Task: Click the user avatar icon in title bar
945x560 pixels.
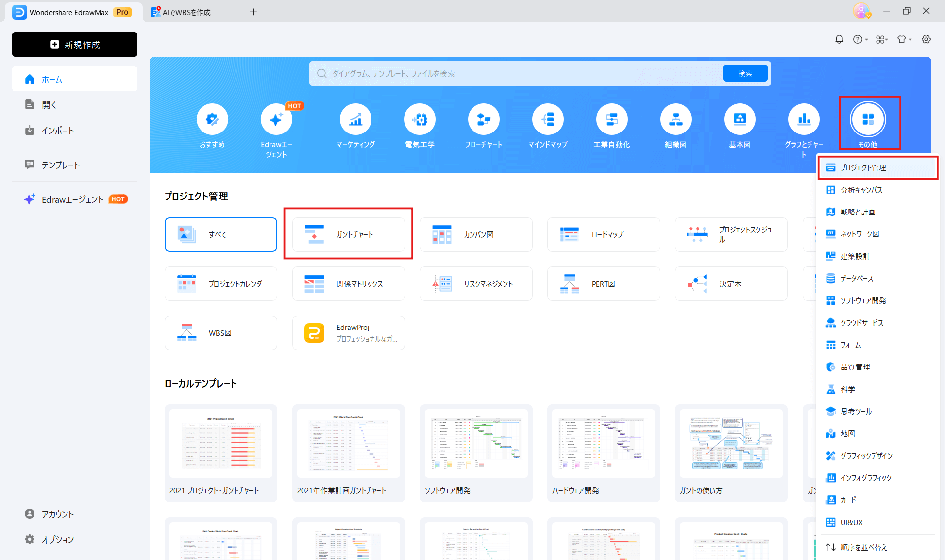Action: pos(861,11)
